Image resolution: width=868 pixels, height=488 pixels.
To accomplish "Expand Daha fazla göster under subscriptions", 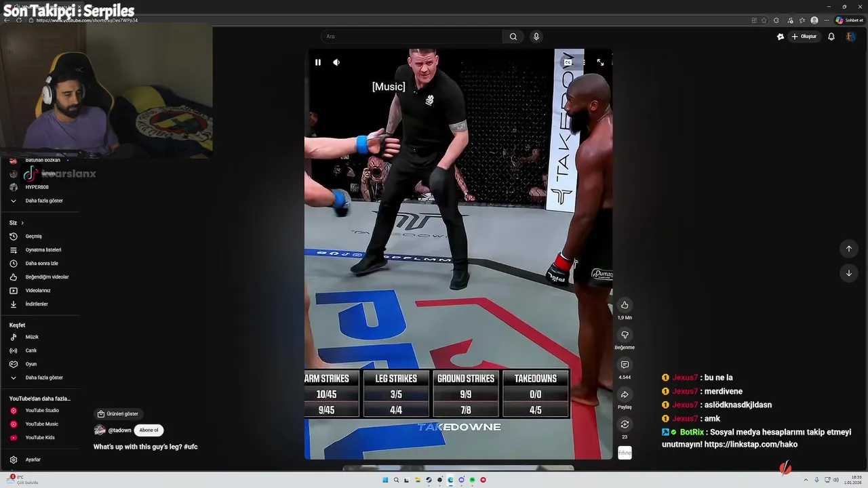I will (x=43, y=201).
